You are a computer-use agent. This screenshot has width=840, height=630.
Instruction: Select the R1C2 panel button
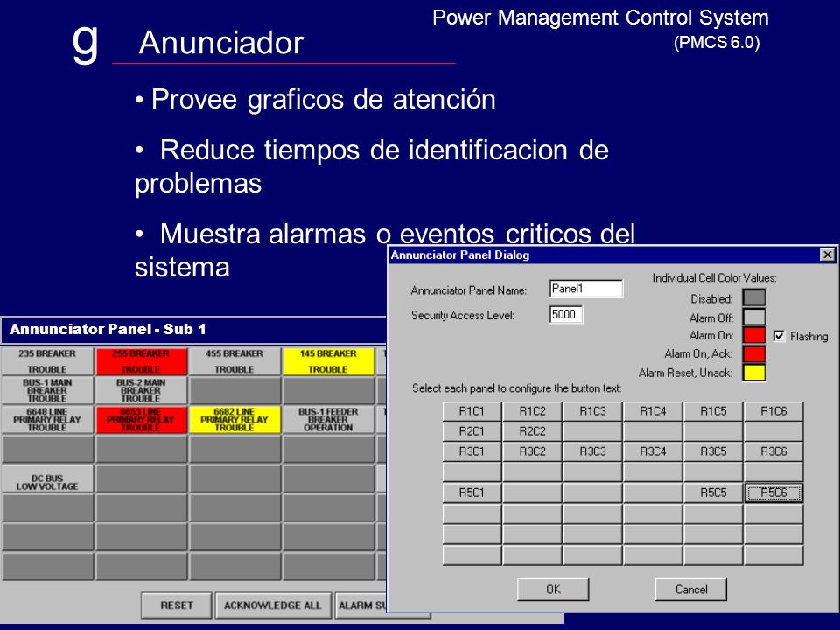pos(533,411)
